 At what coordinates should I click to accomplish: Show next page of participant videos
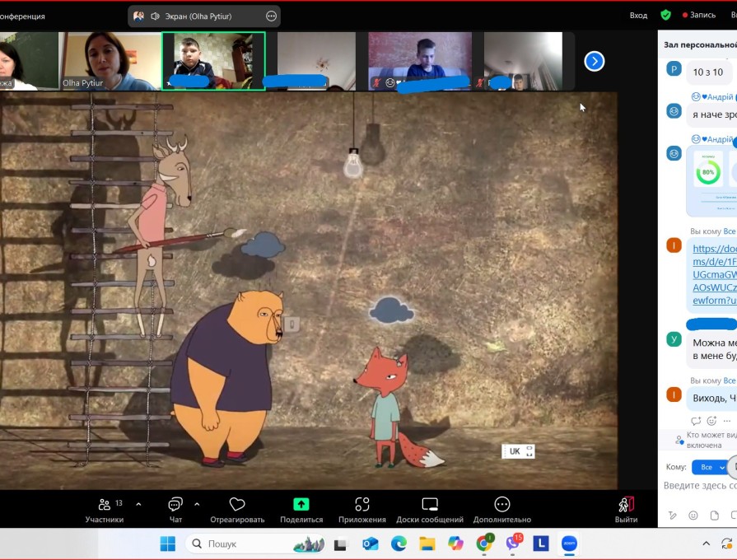(x=595, y=61)
